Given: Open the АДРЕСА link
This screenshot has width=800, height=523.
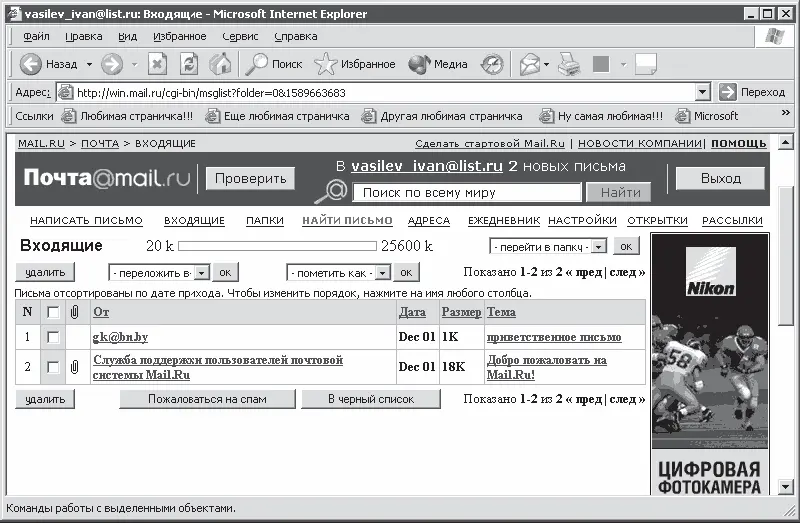Looking at the screenshot, I should click(x=429, y=220).
